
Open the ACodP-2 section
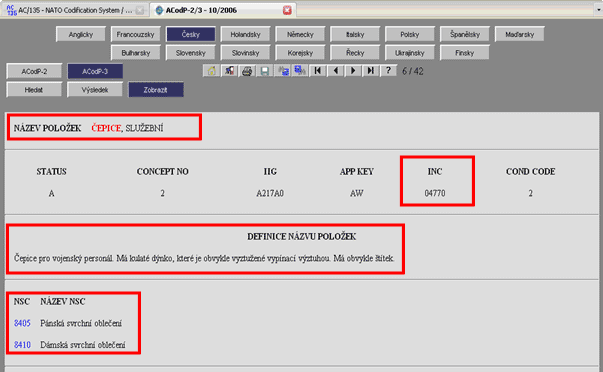point(34,71)
